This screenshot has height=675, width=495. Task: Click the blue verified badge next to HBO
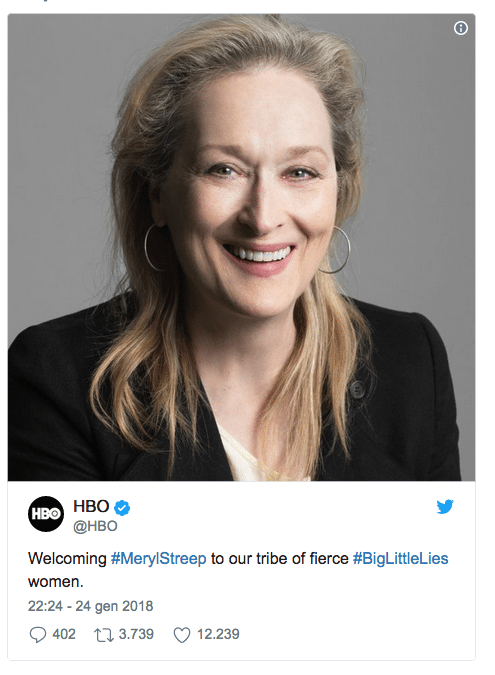[x=122, y=508]
